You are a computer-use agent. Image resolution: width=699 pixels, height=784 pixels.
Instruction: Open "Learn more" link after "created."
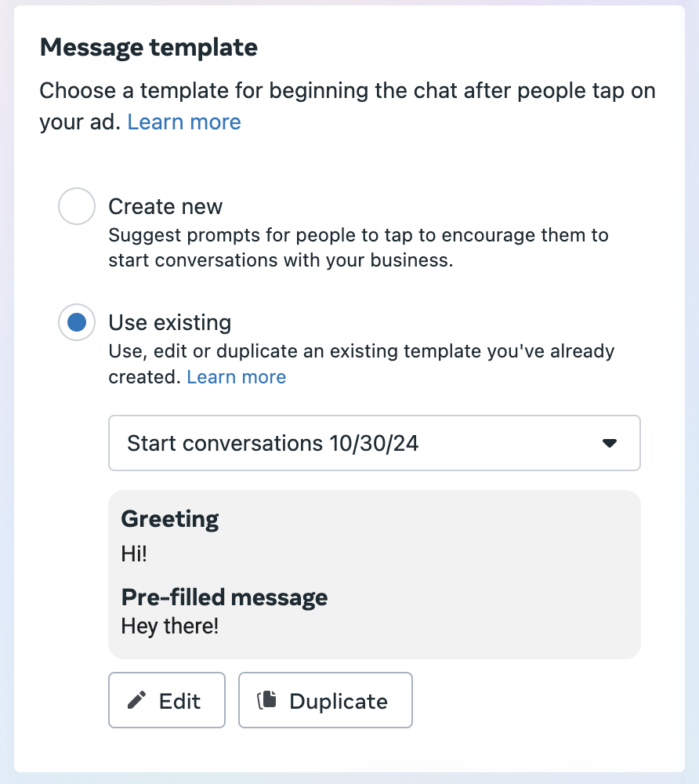point(236,377)
